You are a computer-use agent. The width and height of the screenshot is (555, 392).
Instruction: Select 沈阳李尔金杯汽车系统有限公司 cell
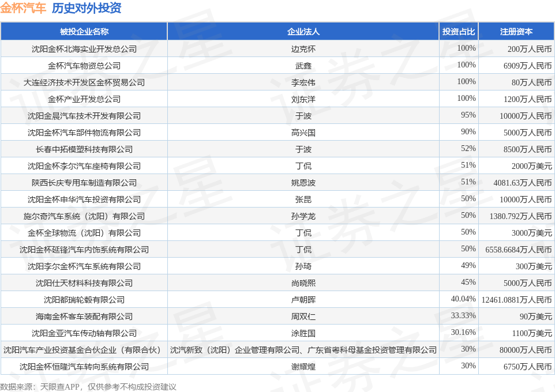coord(84,266)
